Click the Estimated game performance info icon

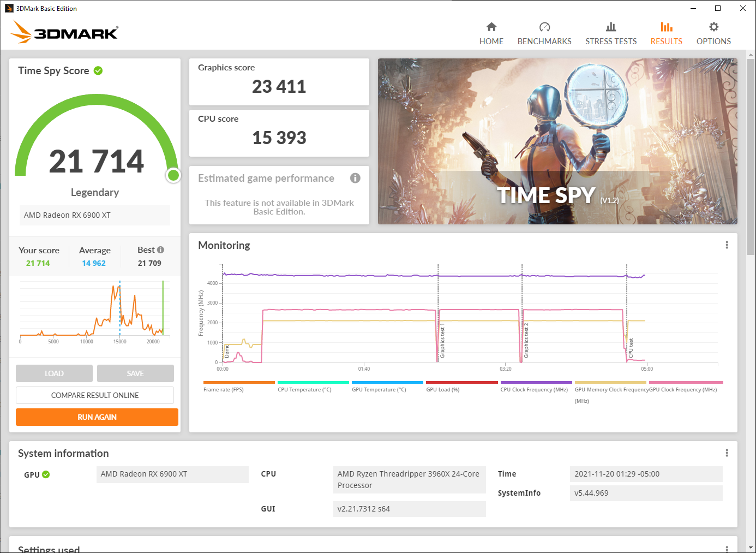coord(355,178)
